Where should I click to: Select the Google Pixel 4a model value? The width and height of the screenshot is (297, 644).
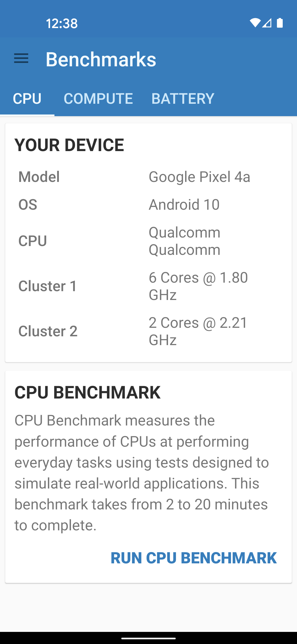click(x=199, y=177)
